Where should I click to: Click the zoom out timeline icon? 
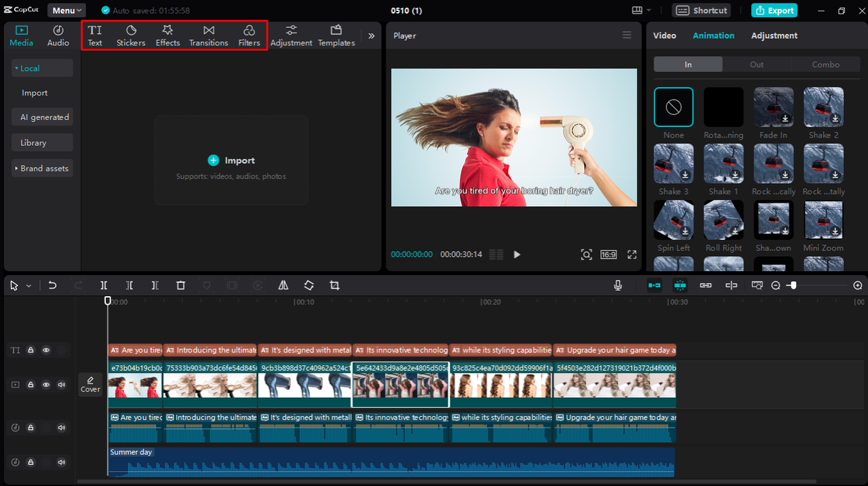(x=776, y=285)
